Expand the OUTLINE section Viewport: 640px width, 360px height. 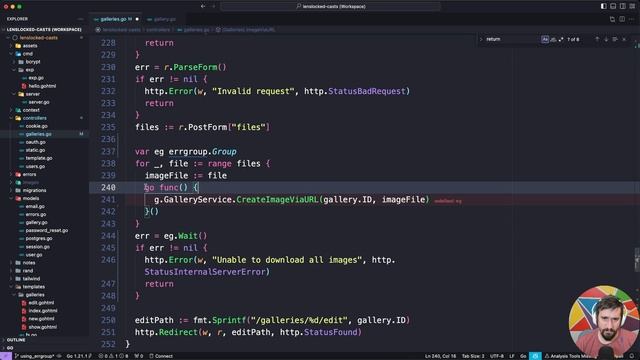(16, 340)
